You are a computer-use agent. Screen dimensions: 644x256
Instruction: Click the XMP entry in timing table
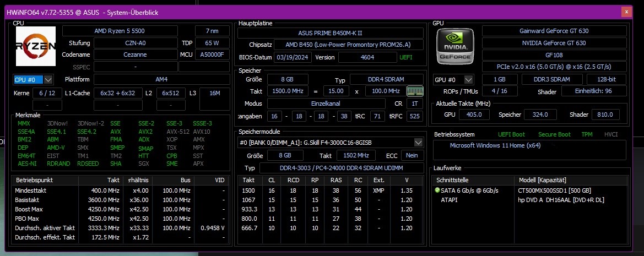(378, 190)
